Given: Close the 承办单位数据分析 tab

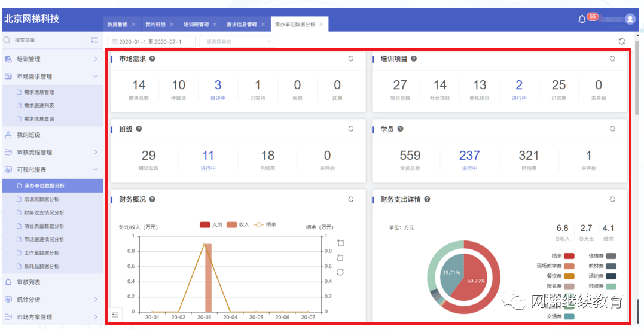Looking at the screenshot, I should pyautogui.click(x=321, y=25).
